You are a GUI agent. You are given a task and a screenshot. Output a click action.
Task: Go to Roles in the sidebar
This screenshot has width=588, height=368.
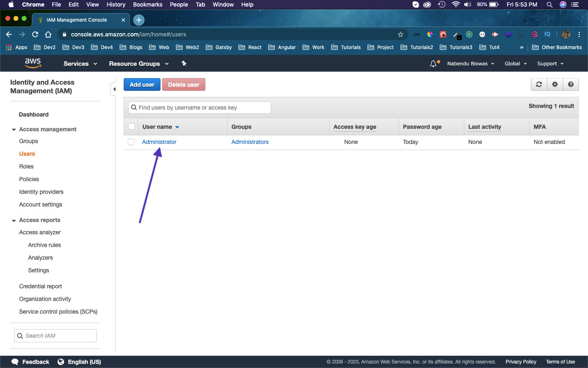click(26, 166)
